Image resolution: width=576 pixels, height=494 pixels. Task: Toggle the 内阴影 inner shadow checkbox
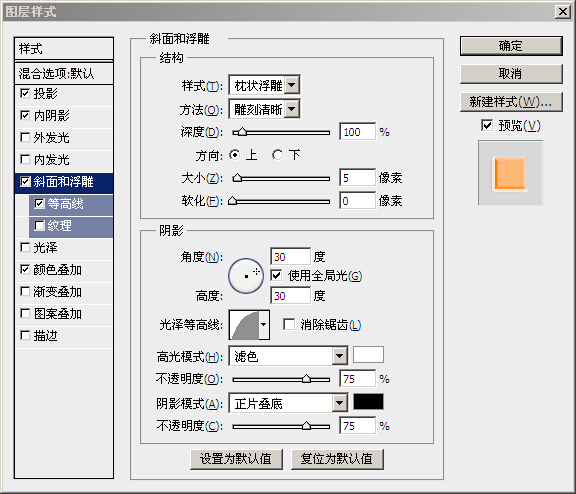(x=25, y=115)
